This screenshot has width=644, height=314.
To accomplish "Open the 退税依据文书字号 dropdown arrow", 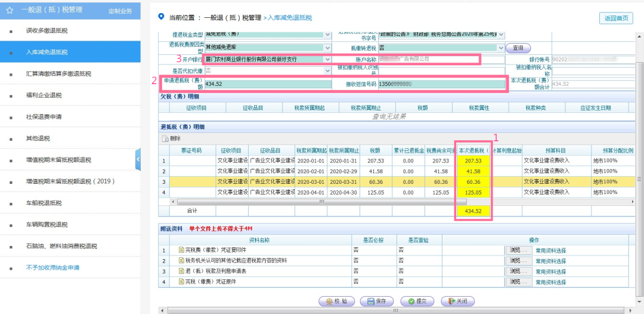I will point(501,35).
